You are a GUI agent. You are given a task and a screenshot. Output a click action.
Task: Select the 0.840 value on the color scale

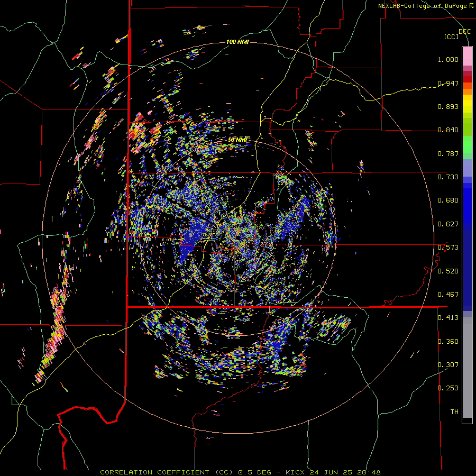coord(448,130)
